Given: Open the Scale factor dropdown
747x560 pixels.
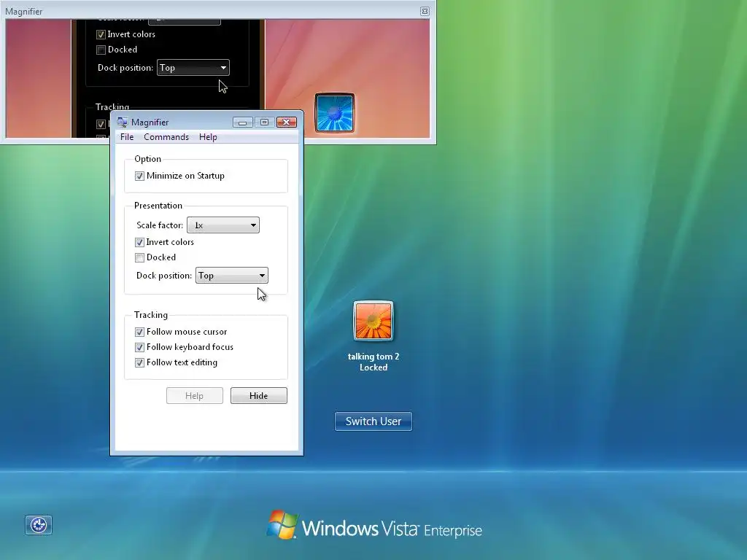Looking at the screenshot, I should (223, 225).
